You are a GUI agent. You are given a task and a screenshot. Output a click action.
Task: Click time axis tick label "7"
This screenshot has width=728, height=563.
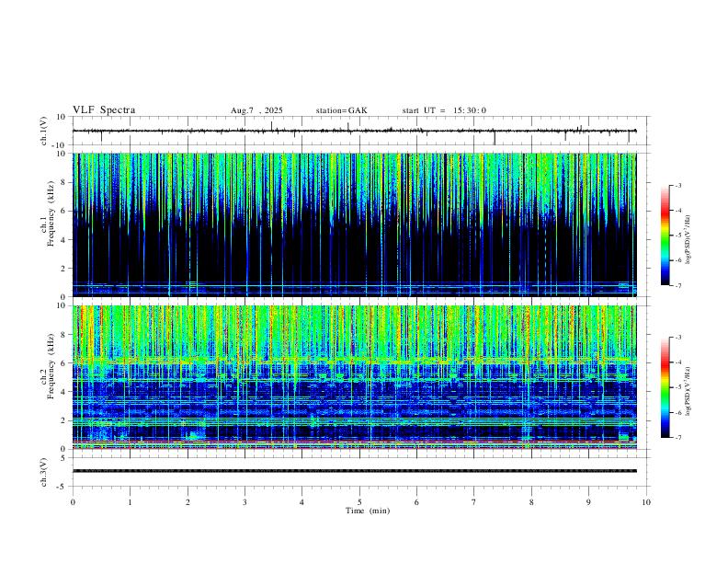(474, 502)
